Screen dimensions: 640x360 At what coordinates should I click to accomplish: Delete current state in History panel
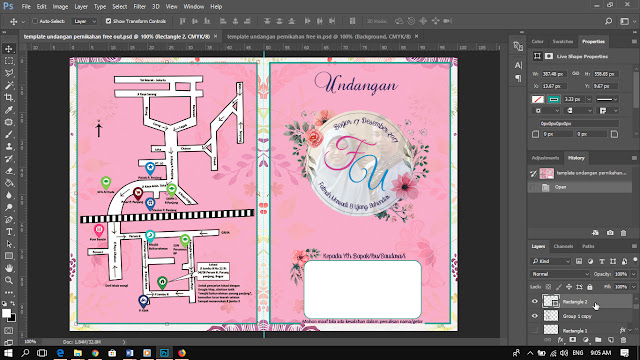coord(623,233)
